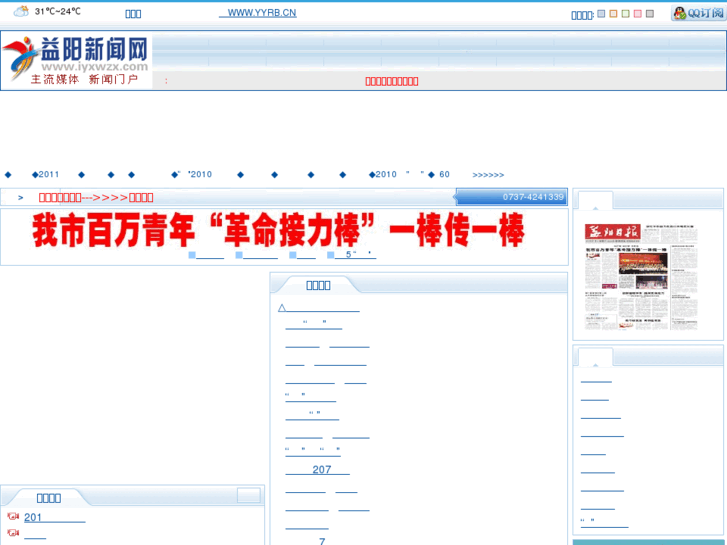Select the gray theme color swatch
The height and width of the screenshot is (545, 727).
[650, 14]
